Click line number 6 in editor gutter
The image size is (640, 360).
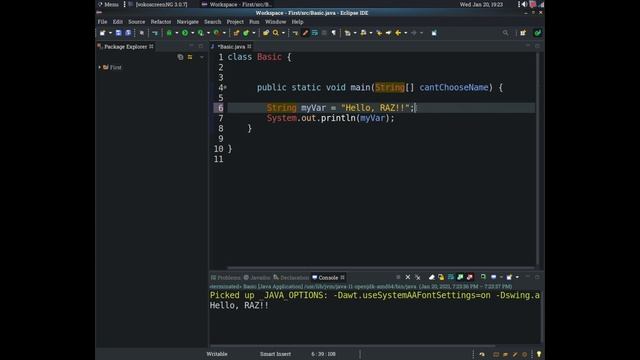(x=220, y=108)
